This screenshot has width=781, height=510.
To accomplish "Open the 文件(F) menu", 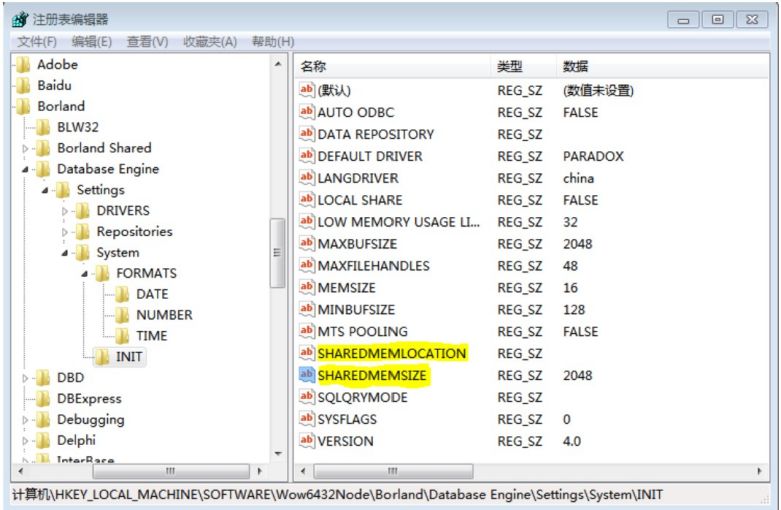I will coord(37,41).
